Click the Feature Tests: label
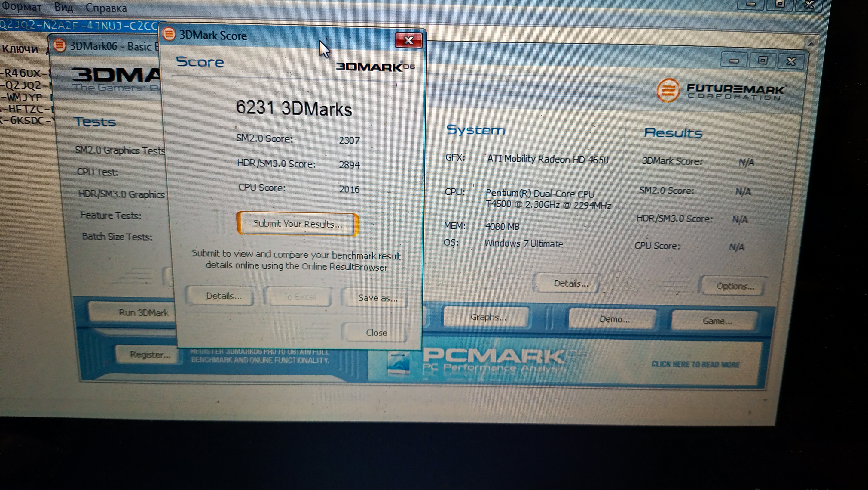 tap(111, 215)
